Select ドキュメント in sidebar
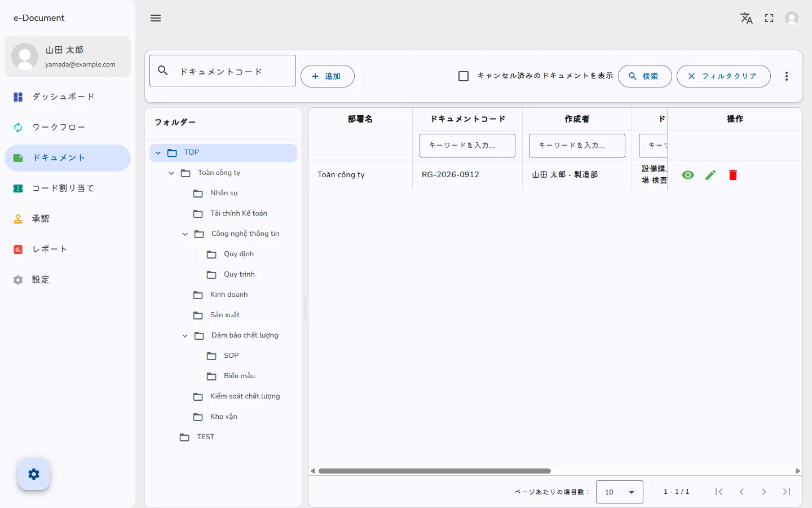Screen dimensions: 812x508 [68, 158]
